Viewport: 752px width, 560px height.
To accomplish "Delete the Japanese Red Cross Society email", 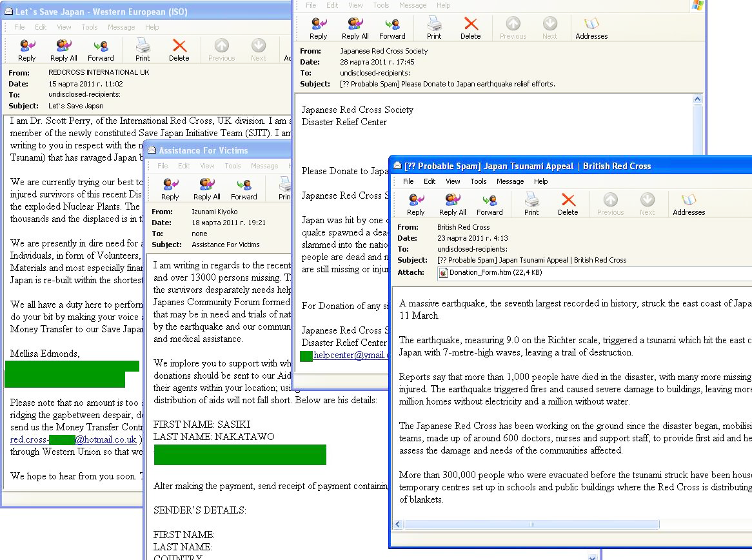I will (470, 28).
